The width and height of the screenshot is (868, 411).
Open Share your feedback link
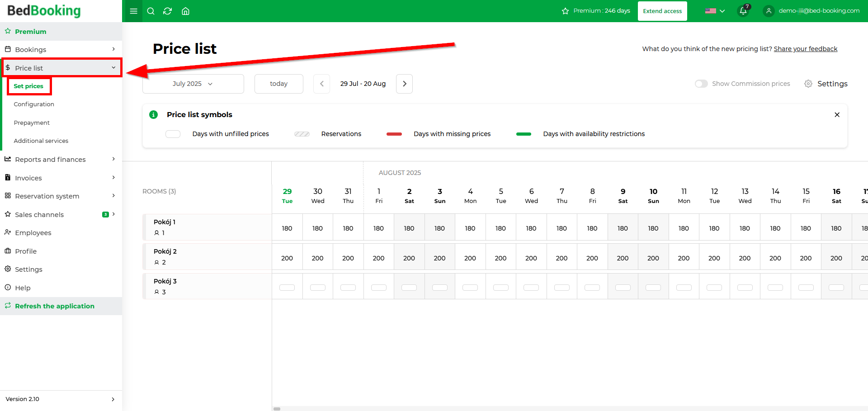click(x=806, y=49)
